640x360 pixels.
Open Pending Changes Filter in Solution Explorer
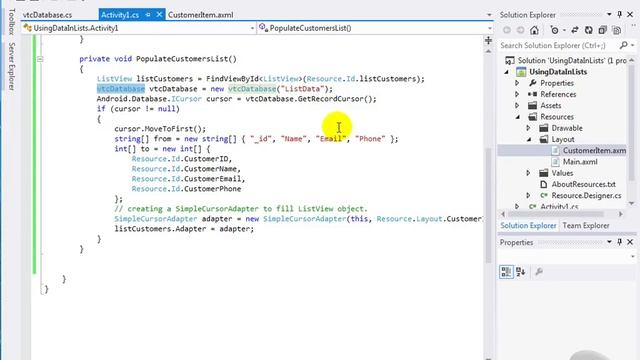click(554, 30)
